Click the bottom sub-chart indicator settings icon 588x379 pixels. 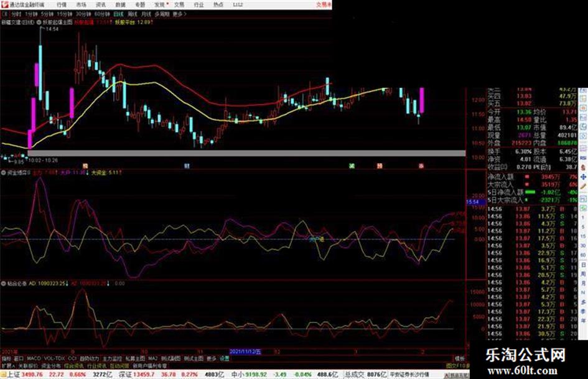pos(3,284)
